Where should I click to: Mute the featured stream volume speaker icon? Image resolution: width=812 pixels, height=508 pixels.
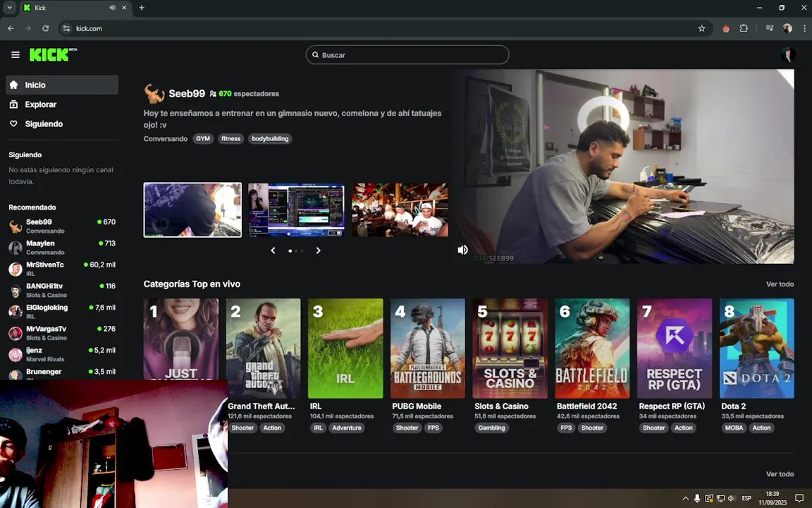(462, 250)
